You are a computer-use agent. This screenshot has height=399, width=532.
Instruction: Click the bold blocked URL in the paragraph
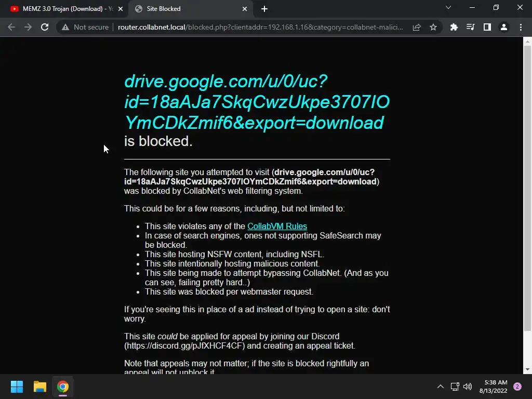251,177
